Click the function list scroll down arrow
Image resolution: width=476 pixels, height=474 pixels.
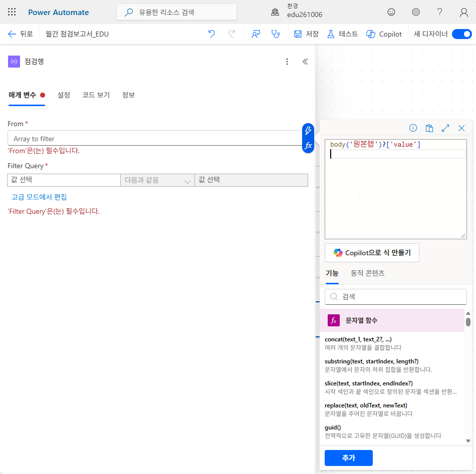click(x=468, y=441)
